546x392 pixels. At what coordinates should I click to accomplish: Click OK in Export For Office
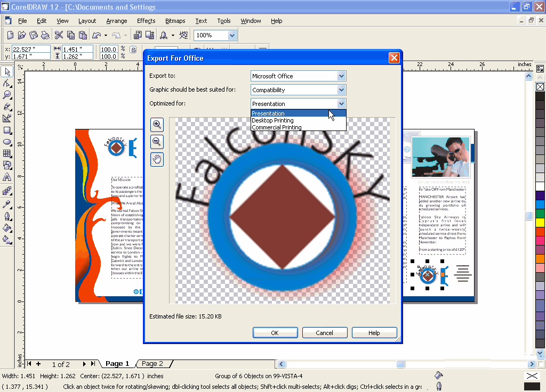click(275, 333)
